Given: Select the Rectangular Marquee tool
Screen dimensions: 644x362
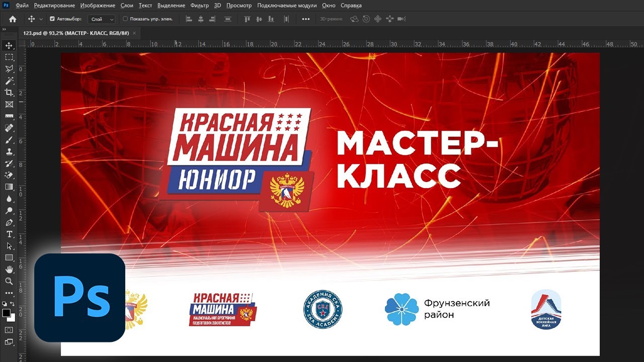Looking at the screenshot, I should 9,57.
